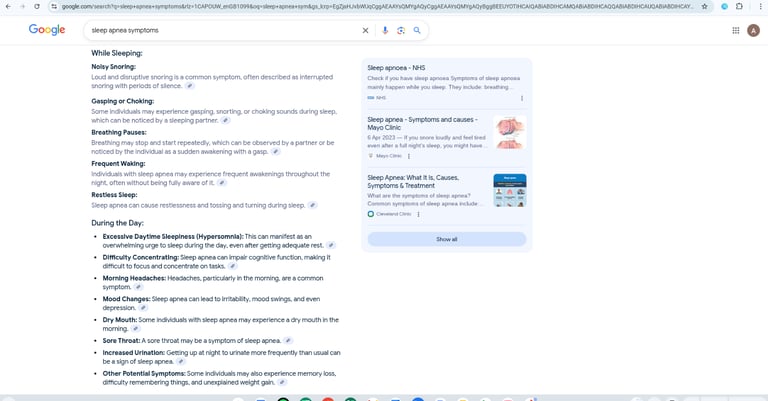The height and width of the screenshot is (401, 768).
Task: Click the Show all button
Action: pyautogui.click(x=447, y=239)
